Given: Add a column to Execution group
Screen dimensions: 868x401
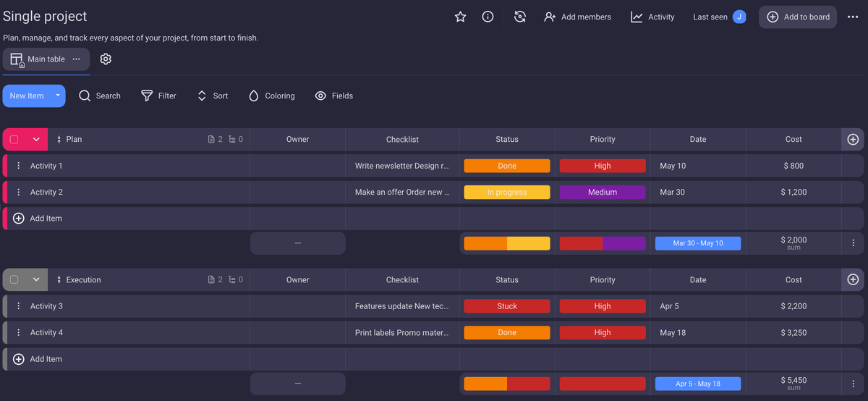Looking at the screenshot, I should (853, 279).
